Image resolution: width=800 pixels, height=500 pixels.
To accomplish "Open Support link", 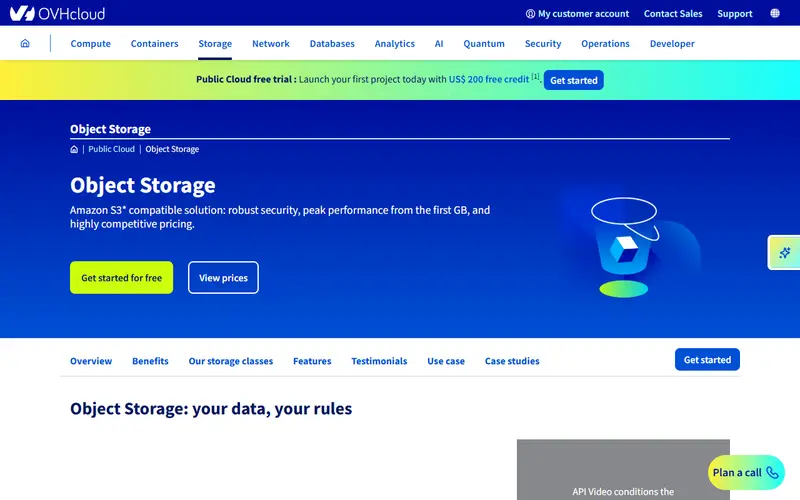I will pyautogui.click(x=735, y=14).
